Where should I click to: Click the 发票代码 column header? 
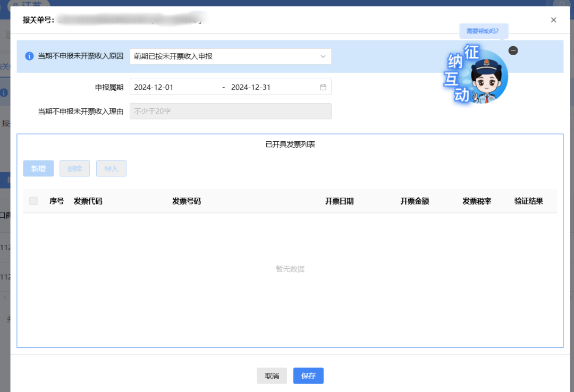point(88,201)
